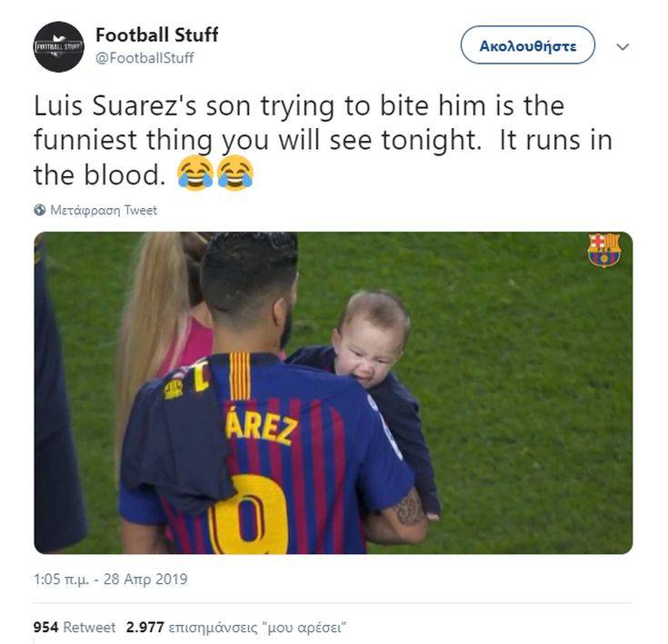Open the Football Stuff display name
The width and height of the screenshot is (668, 644).
click(156, 35)
